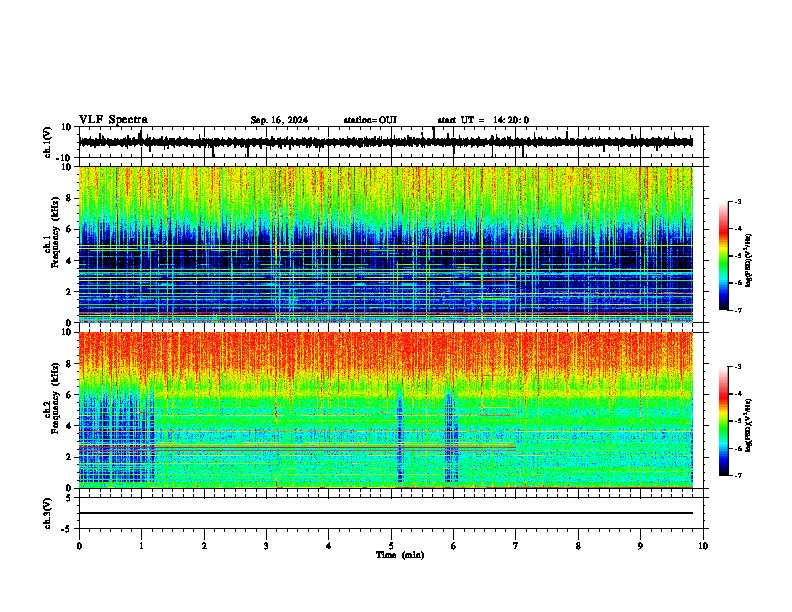This screenshot has width=792, height=612.
Task: Click the ch.1 "Frequency (kHz)" axis label
Action: click(x=55, y=232)
